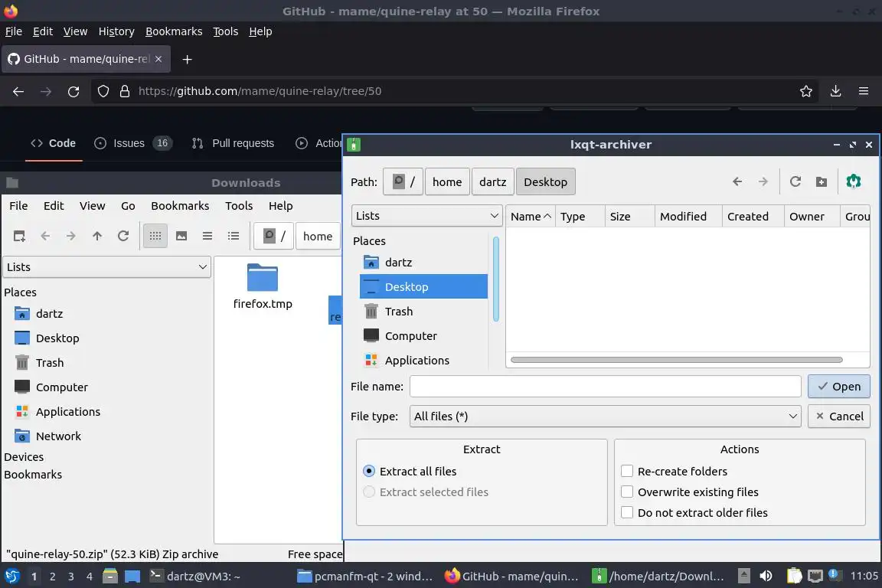The width and height of the screenshot is (882, 588).
Task: Select the Extract selected files radio button
Action: (369, 492)
